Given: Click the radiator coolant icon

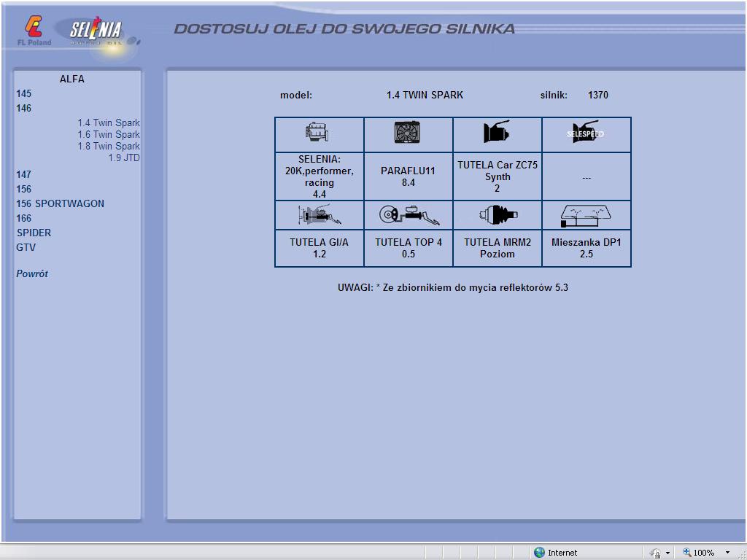Looking at the screenshot, I should (408, 133).
